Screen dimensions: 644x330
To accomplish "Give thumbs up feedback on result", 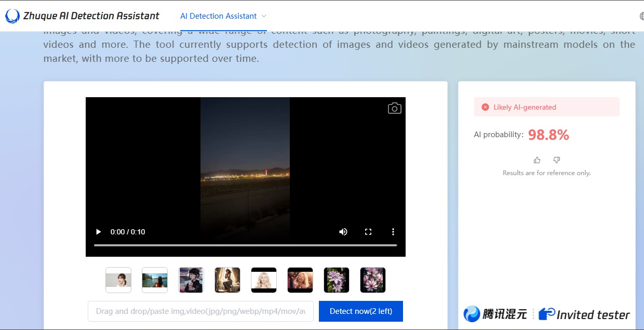I will [537, 160].
